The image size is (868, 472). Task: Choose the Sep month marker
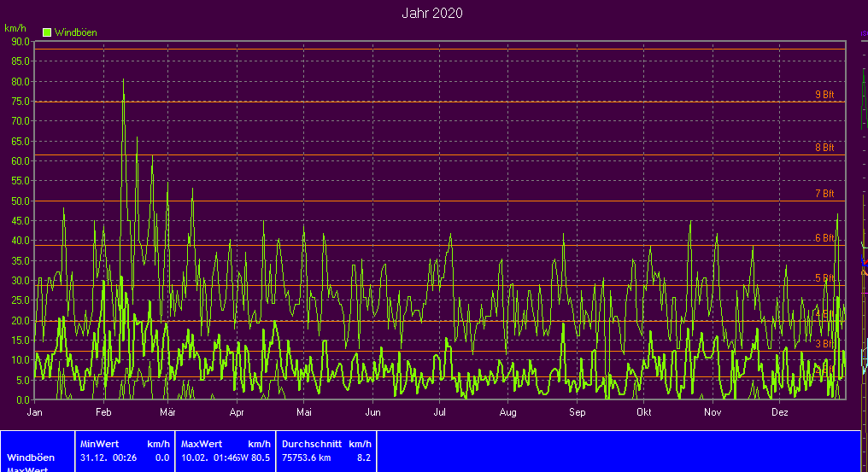click(x=577, y=412)
